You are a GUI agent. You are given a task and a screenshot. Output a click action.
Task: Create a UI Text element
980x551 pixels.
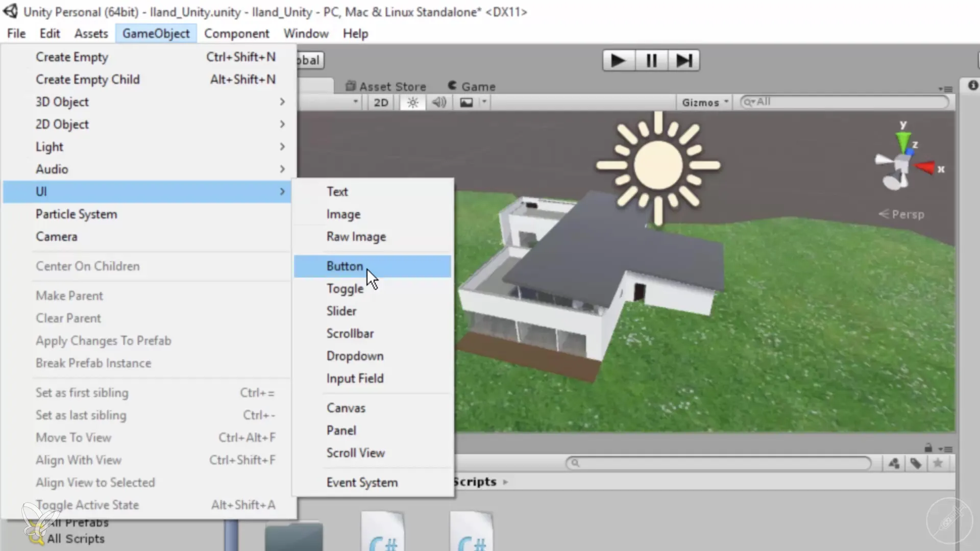(373, 192)
